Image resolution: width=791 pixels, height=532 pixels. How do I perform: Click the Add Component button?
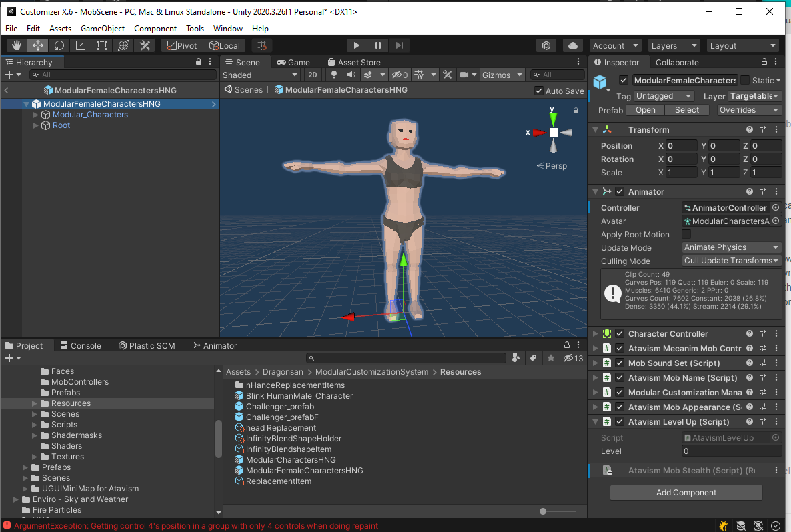click(686, 493)
